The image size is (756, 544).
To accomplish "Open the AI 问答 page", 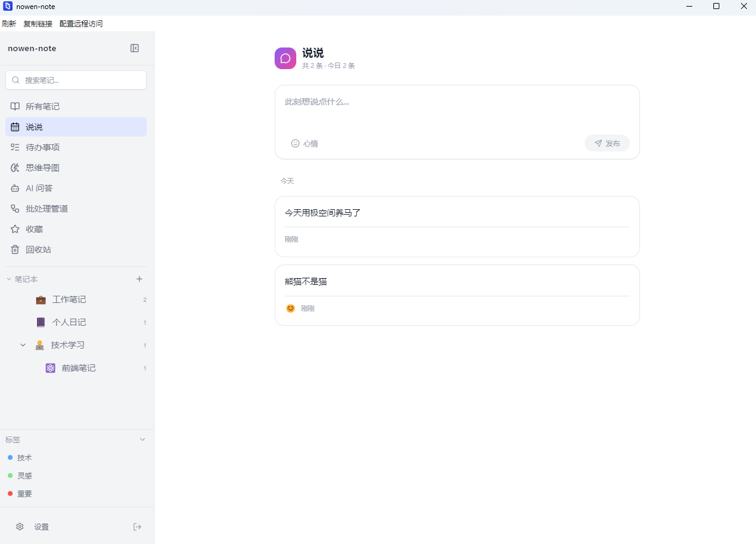I will (x=76, y=188).
